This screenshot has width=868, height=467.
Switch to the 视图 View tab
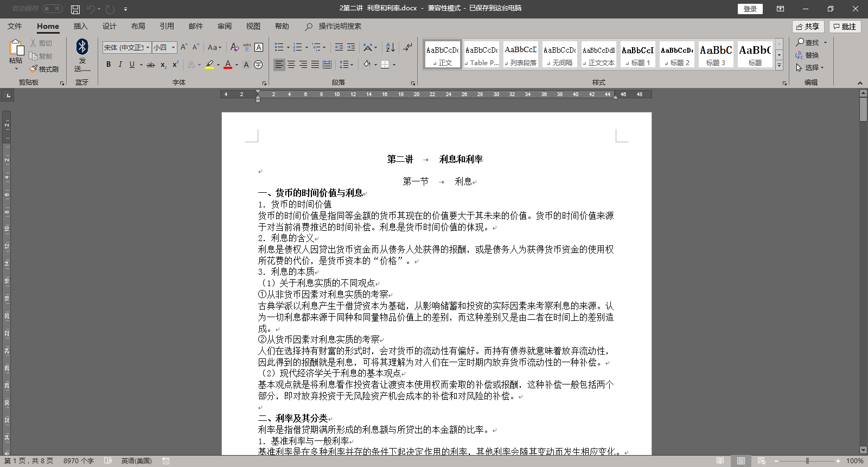click(253, 26)
